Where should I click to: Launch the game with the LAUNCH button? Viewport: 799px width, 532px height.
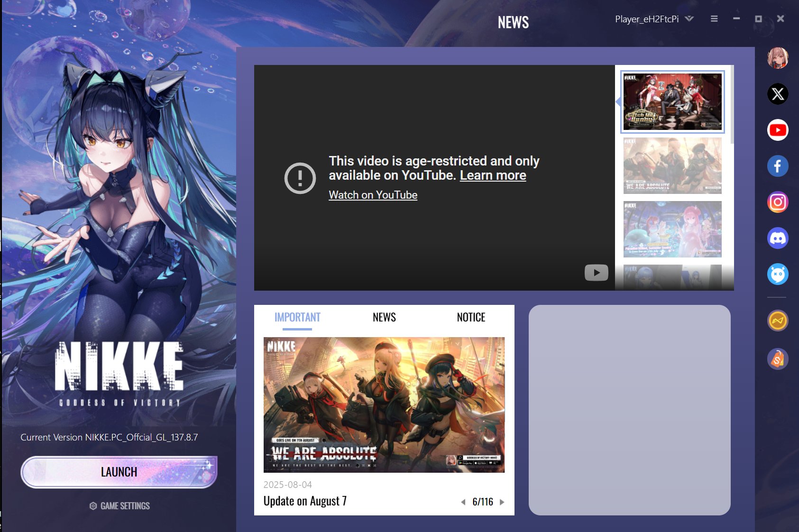coord(119,472)
